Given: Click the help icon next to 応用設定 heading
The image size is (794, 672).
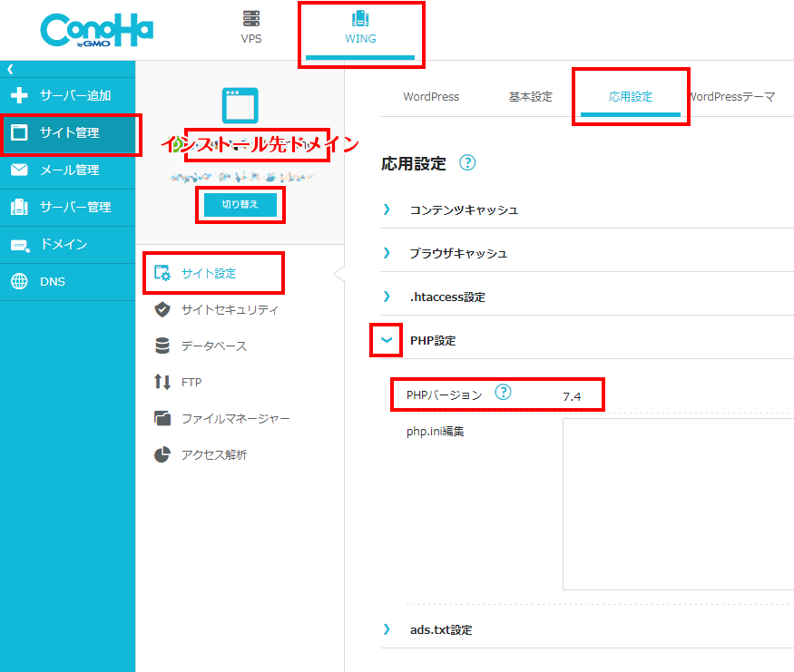Looking at the screenshot, I should coord(467,163).
